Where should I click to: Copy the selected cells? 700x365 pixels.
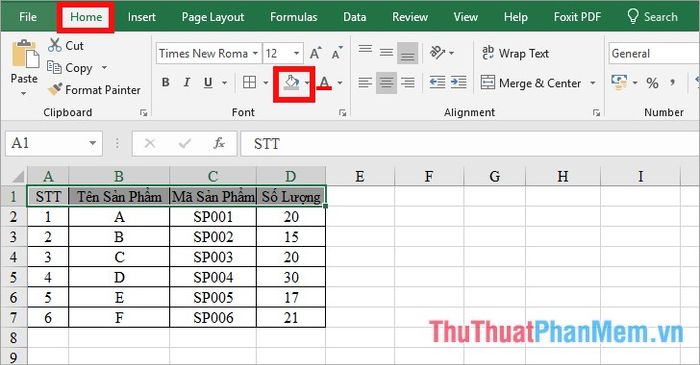point(70,68)
